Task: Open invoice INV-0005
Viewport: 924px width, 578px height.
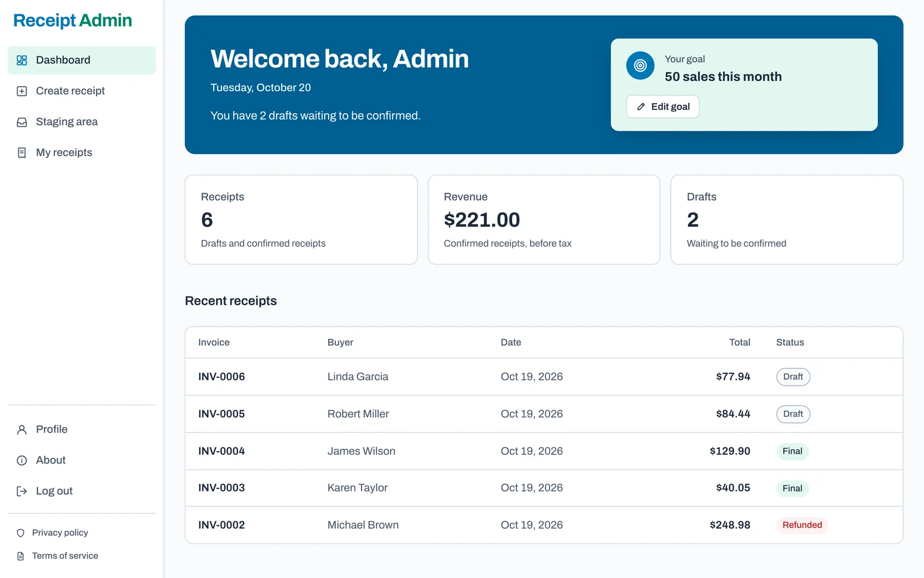Action: click(222, 414)
